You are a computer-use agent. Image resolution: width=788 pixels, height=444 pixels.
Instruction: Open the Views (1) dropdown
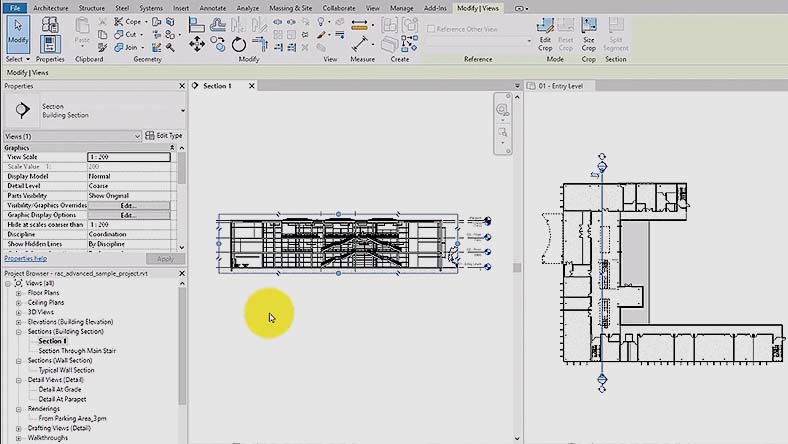pos(136,136)
